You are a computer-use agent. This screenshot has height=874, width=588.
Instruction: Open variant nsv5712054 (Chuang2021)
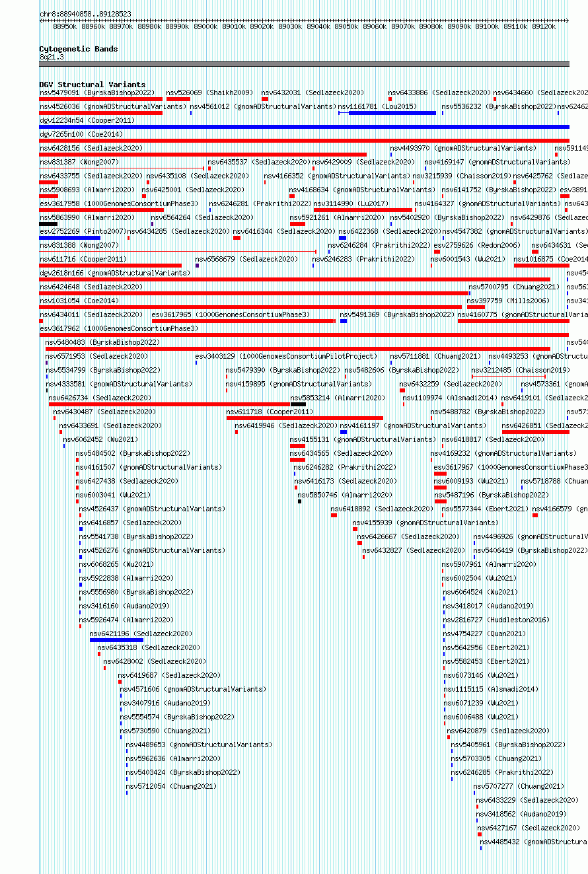[172, 787]
